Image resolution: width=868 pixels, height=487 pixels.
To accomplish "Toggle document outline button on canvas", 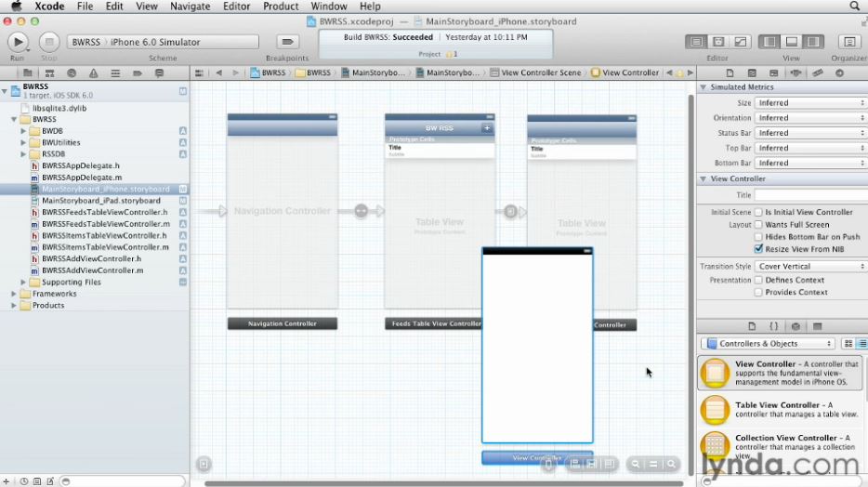I will 204,465.
